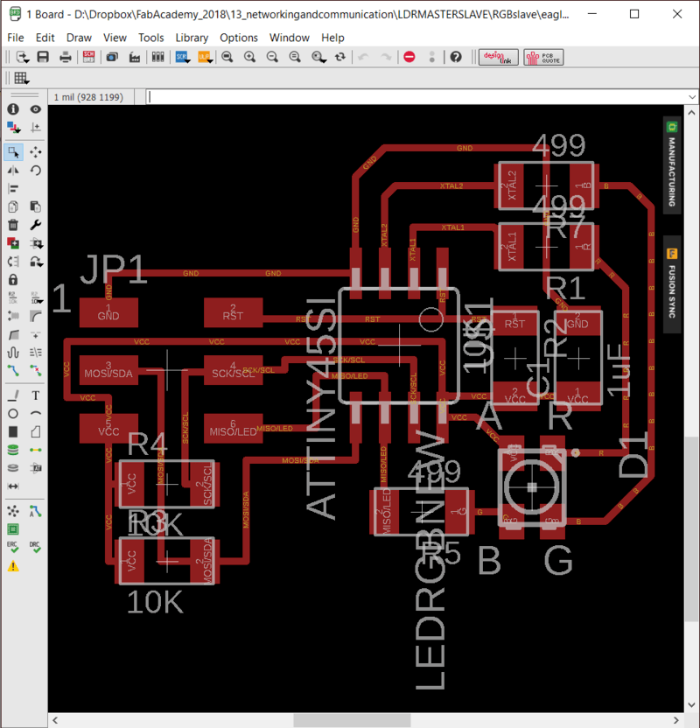The image size is (700, 728).
Task: Open the Errors warning triangle
Action: click(13, 566)
